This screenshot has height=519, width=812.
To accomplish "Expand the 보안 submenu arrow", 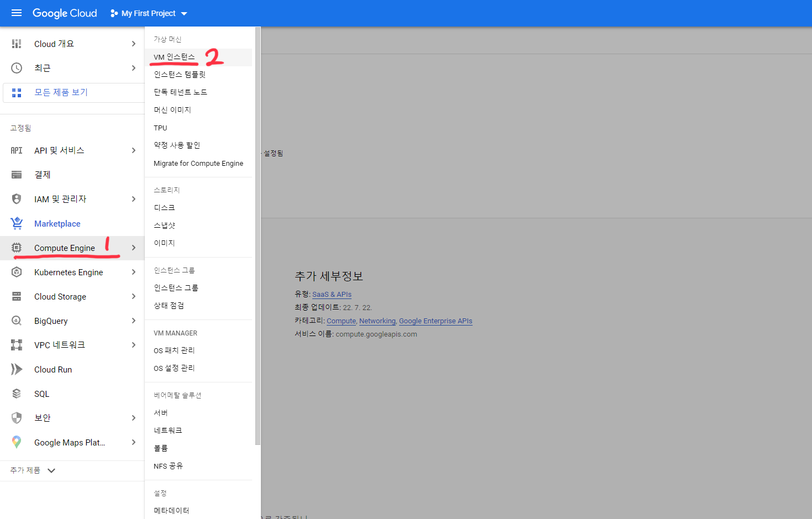I will click(134, 418).
